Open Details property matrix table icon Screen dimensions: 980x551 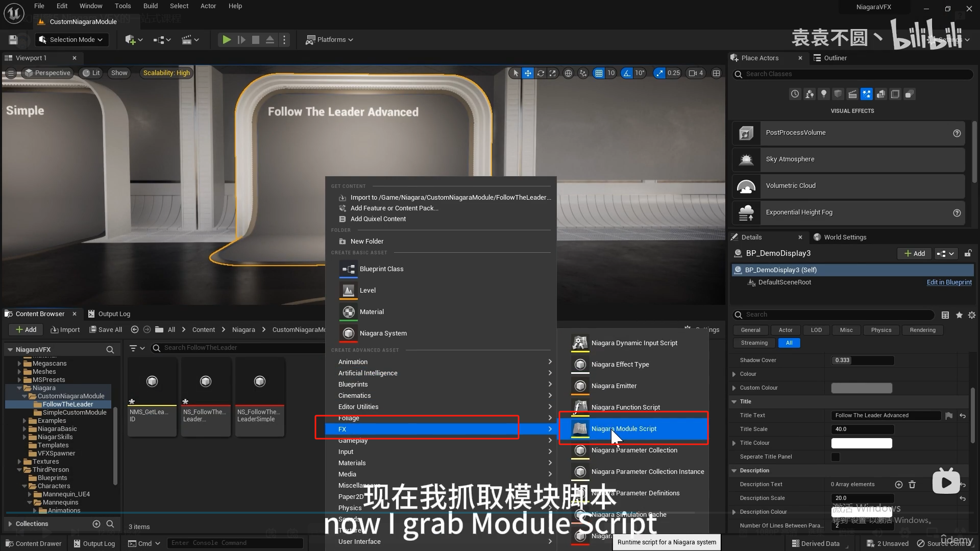(945, 315)
